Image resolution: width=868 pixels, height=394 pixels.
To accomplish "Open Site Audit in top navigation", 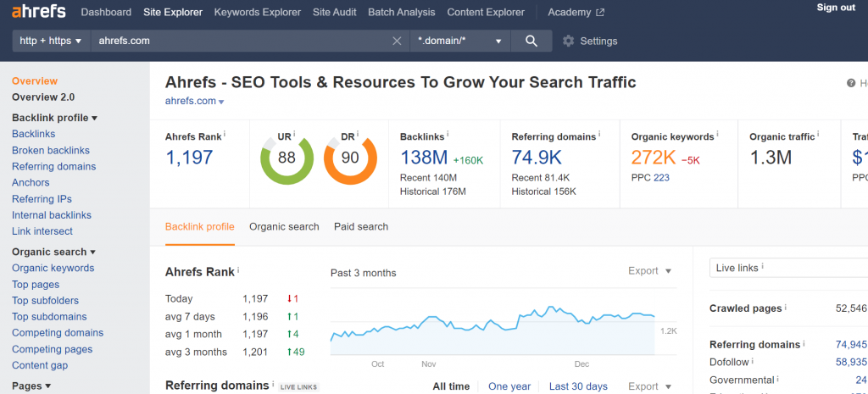I will [334, 12].
